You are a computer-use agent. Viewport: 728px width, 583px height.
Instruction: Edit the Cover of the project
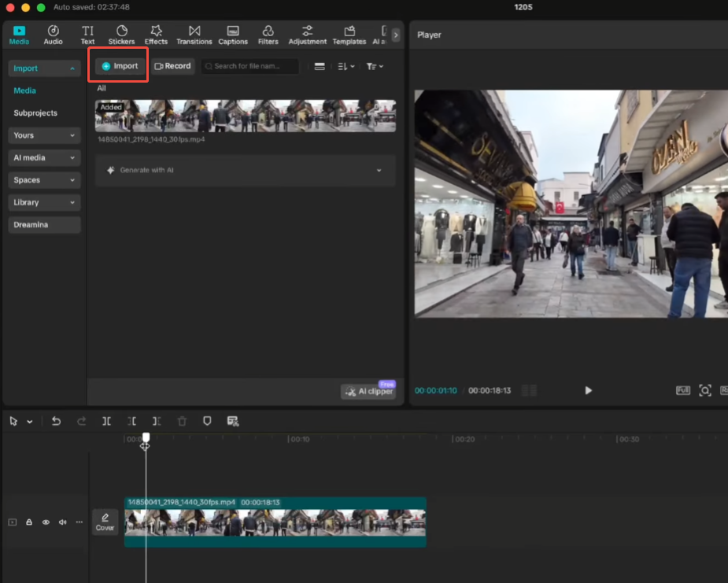pos(105,522)
